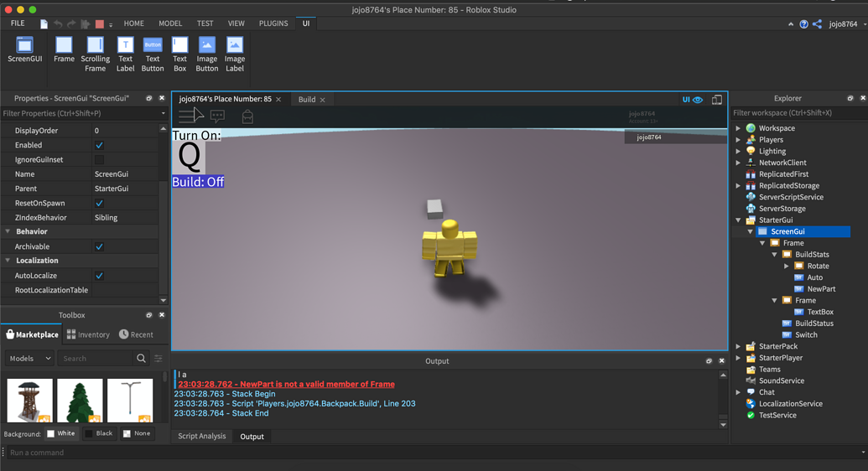
Task: Switch to the Script Analysis tab
Action: click(x=201, y=436)
